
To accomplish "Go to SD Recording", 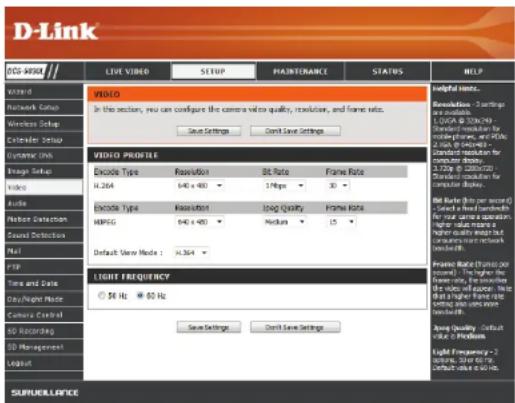I will click(44, 331).
